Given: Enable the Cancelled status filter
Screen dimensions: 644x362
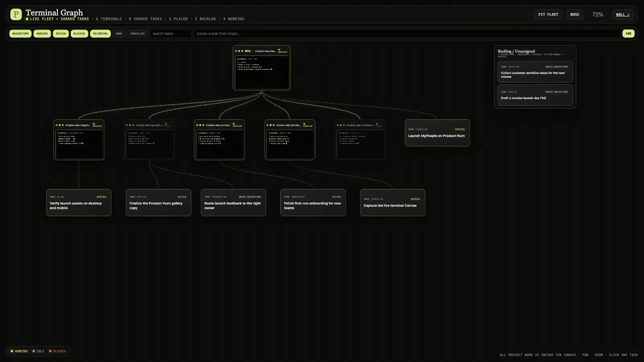Looking at the screenshot, I should (x=137, y=34).
